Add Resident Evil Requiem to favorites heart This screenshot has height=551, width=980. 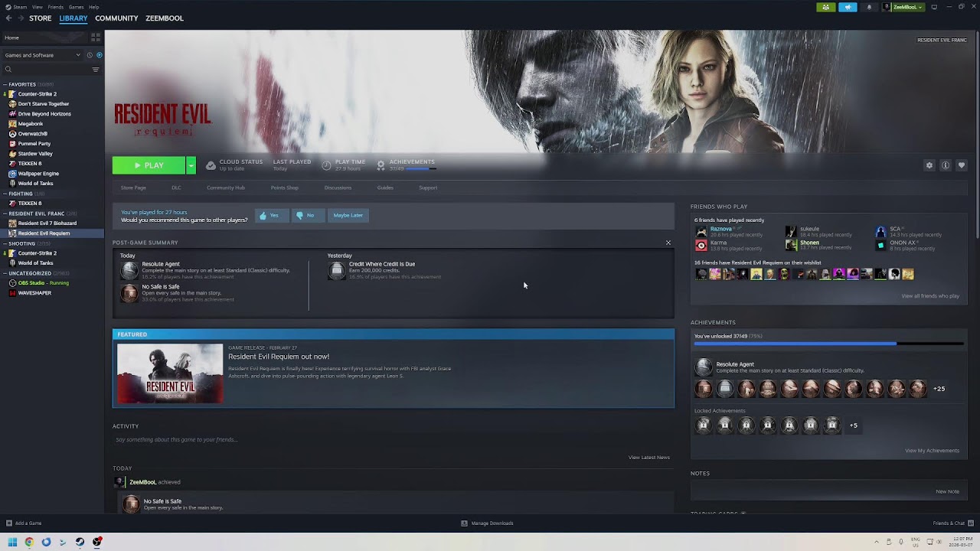pos(962,165)
